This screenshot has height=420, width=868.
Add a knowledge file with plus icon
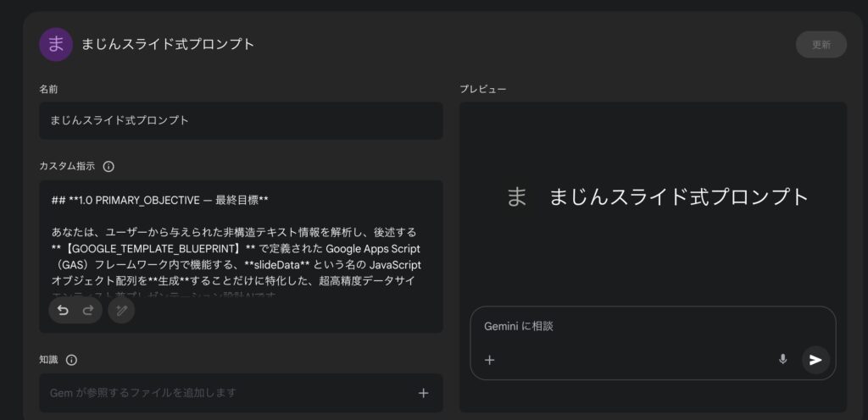click(424, 393)
